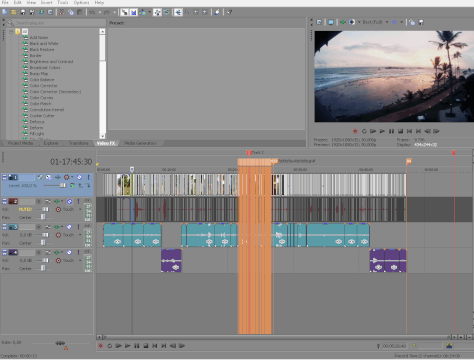Open Split Screen View dropdown arrow
Screen dimensions: 474x360
pyautogui.click(x=359, y=22)
